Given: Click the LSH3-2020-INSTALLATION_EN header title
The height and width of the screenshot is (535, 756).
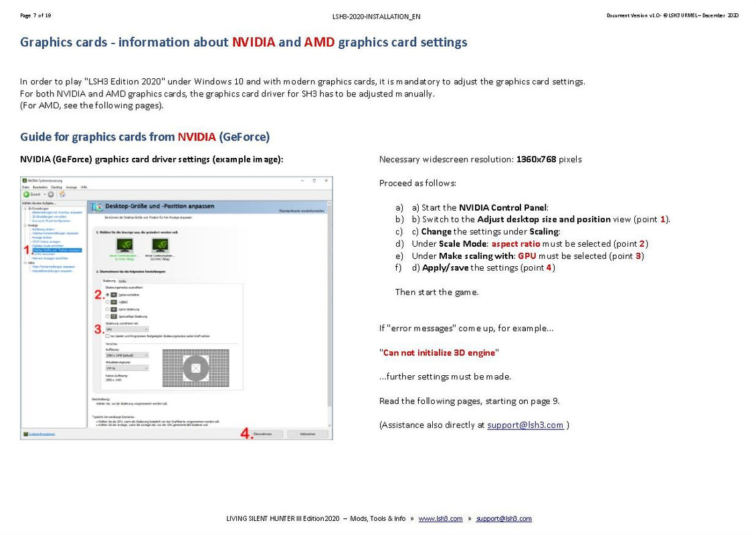Looking at the screenshot, I should (x=376, y=17).
